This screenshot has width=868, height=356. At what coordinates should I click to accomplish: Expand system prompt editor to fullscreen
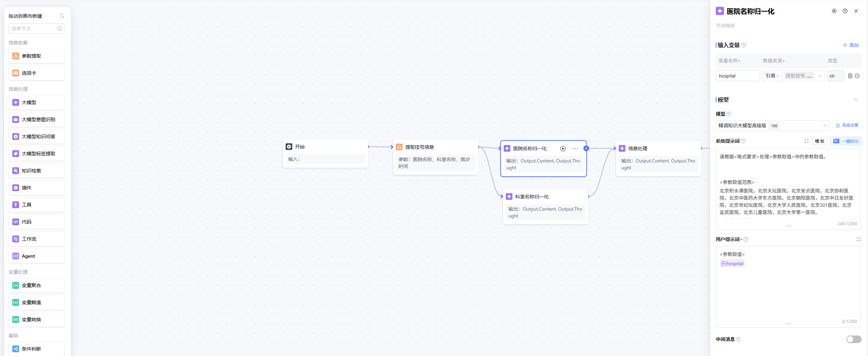point(806,141)
